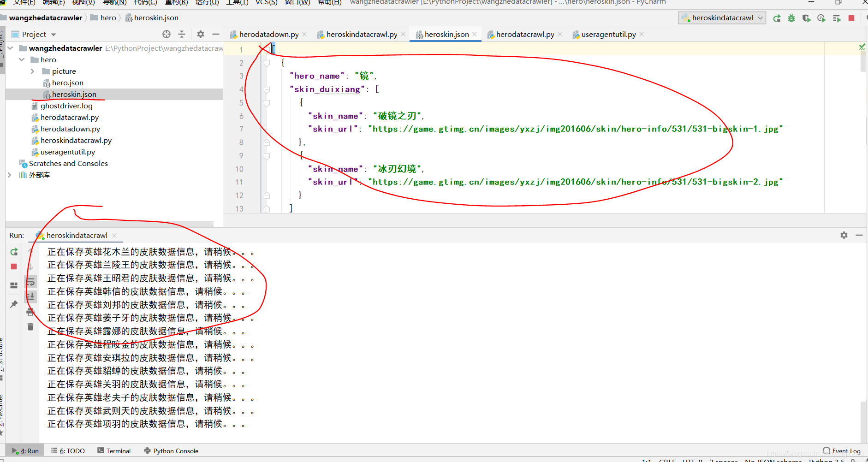Select Scratches and Consoles node
The image size is (868, 462).
(x=68, y=163)
